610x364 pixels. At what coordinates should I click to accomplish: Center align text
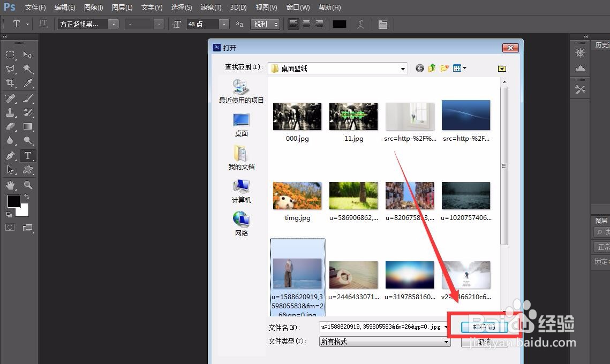[x=306, y=24]
